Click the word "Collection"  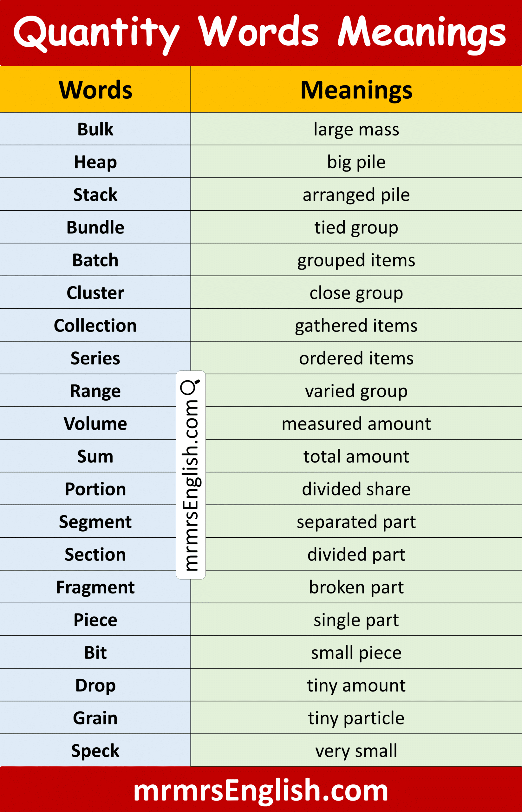coord(95,325)
